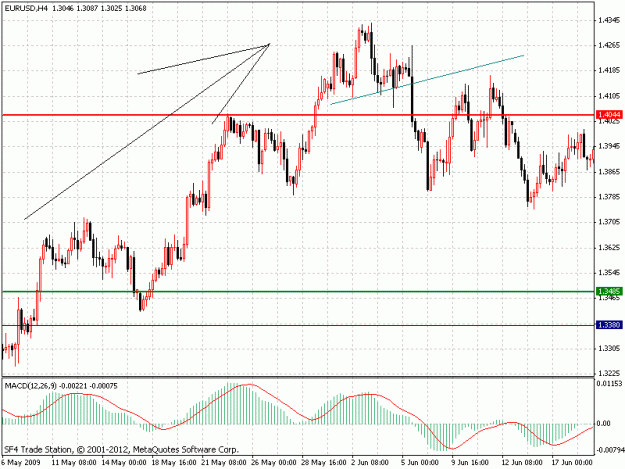Select the red 1.4044 price level label
The image size is (625, 469).
[609, 115]
